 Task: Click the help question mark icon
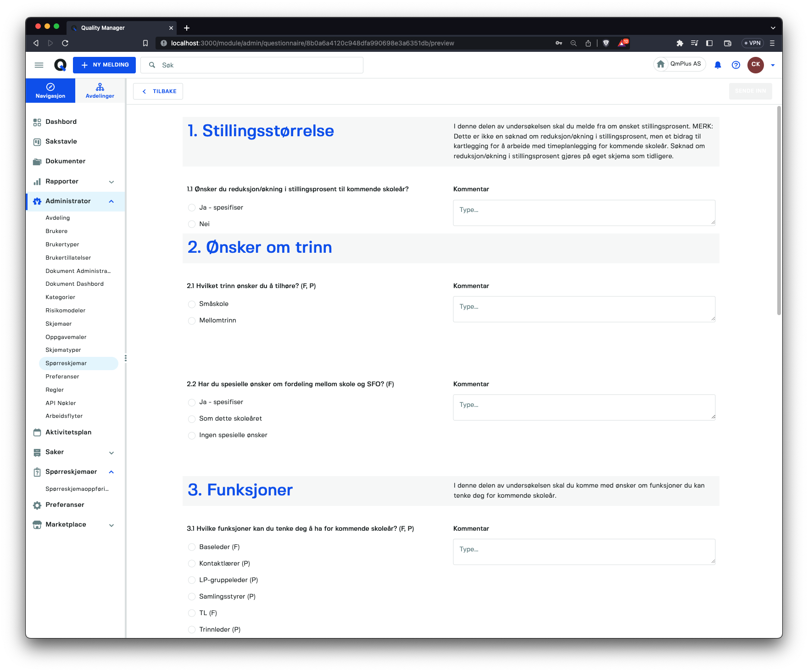pos(736,65)
